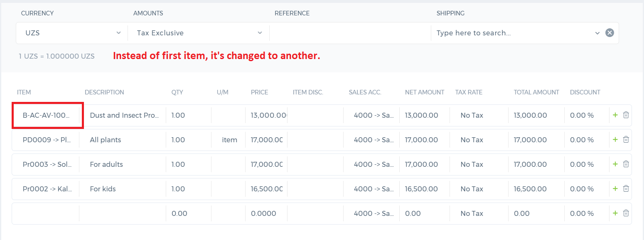Expand the Shipping dropdown arrow
The image size is (644, 240).
[597, 33]
